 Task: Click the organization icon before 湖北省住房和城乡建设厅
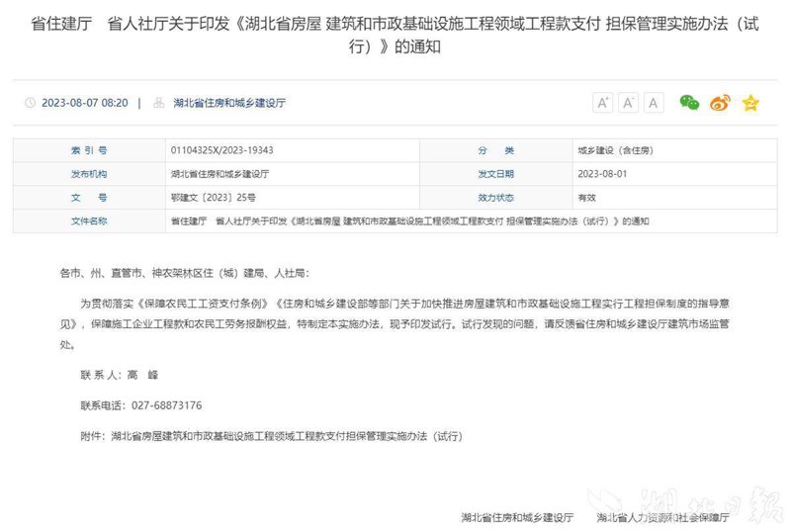pyautogui.click(x=159, y=103)
